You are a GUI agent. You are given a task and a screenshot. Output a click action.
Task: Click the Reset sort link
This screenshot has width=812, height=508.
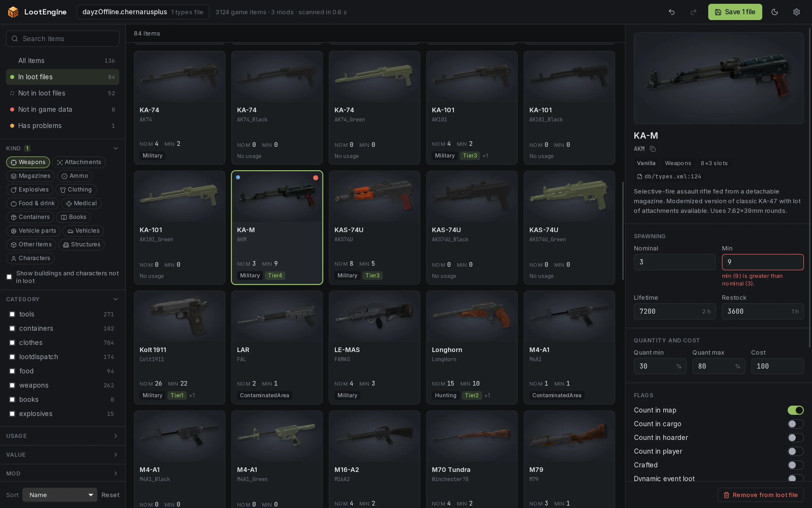pyautogui.click(x=110, y=495)
